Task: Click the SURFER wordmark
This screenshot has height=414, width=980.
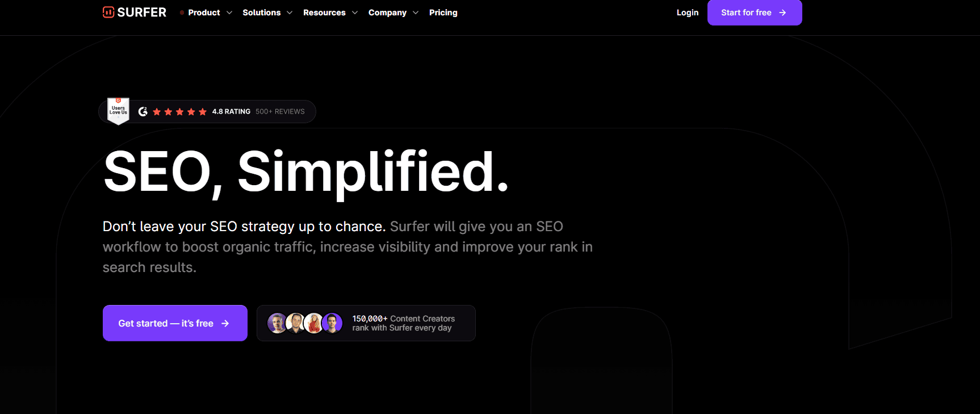Action: (142, 12)
